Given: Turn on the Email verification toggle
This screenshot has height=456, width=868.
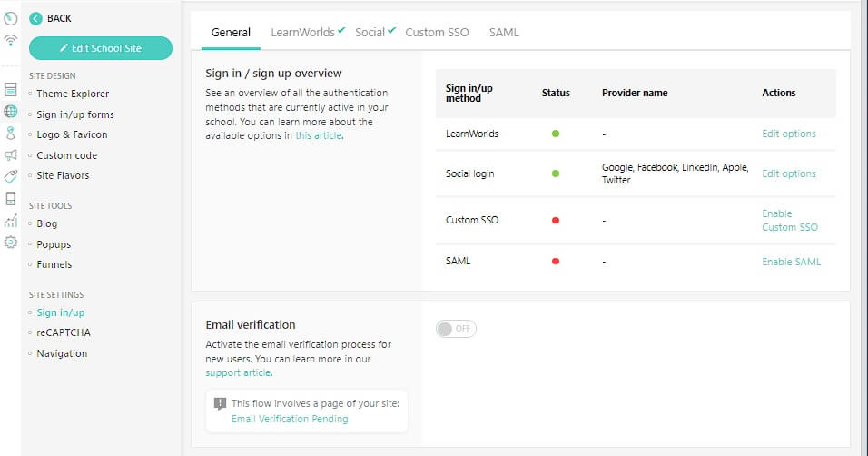Looking at the screenshot, I should pos(456,329).
